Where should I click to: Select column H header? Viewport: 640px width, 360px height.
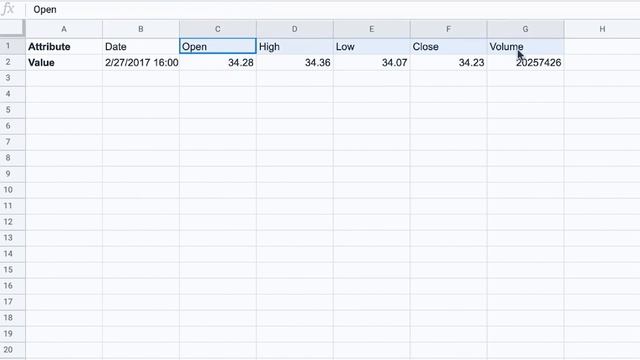click(602, 29)
